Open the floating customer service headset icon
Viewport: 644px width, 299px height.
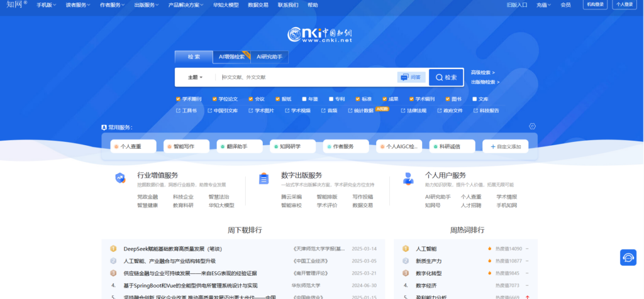(x=628, y=258)
